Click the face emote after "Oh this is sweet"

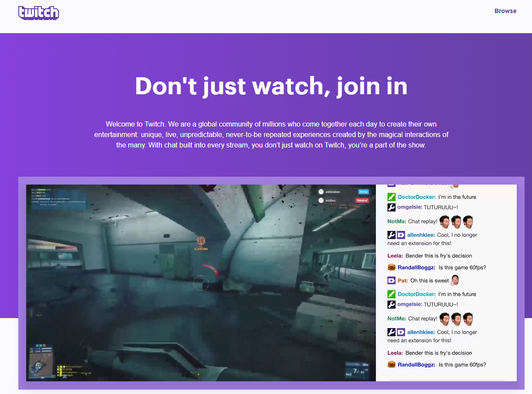(455, 280)
